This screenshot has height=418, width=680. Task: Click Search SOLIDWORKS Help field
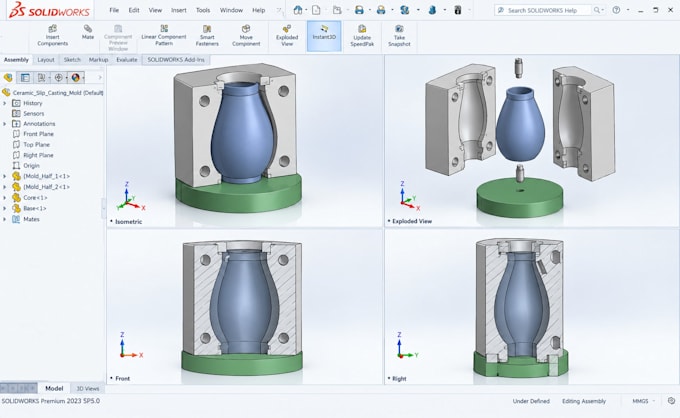543,10
